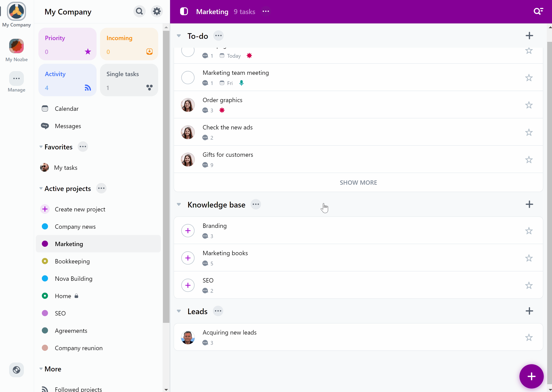Click SHOW MORE button in To-do section

point(358,182)
